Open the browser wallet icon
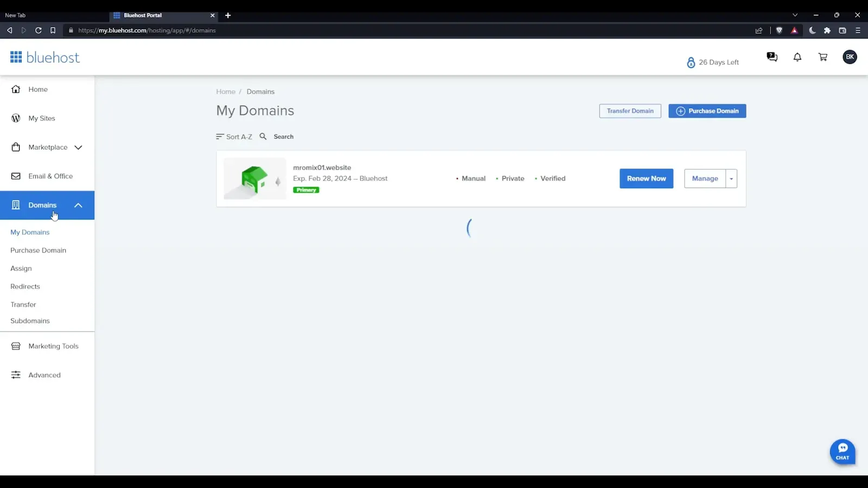 click(843, 30)
